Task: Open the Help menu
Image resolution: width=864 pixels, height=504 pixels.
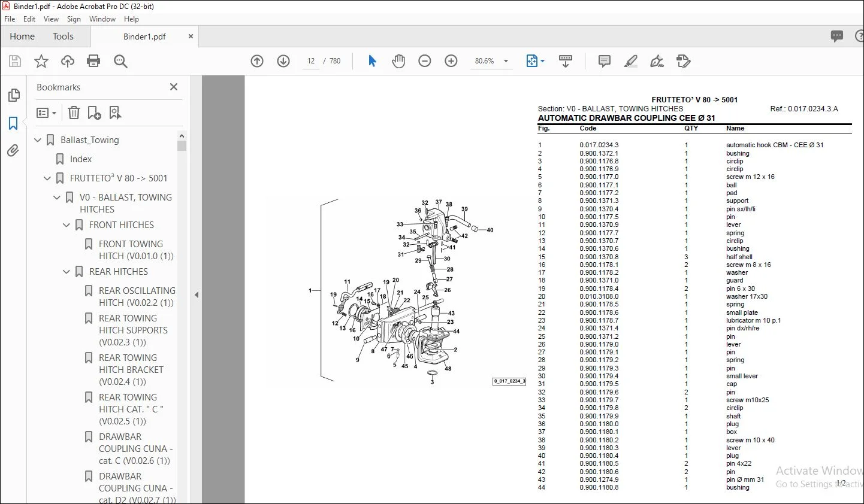Action: click(131, 19)
